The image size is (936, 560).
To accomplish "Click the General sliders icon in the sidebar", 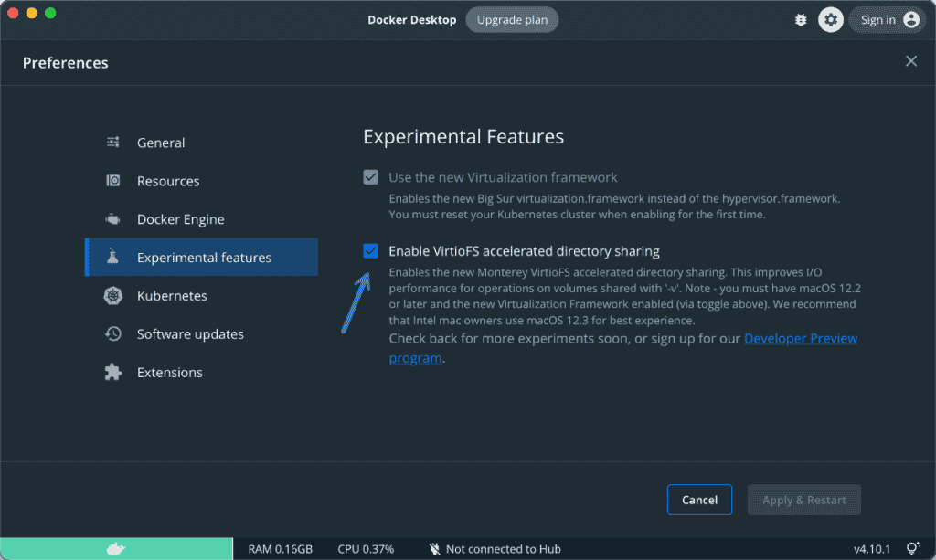I will click(x=112, y=142).
